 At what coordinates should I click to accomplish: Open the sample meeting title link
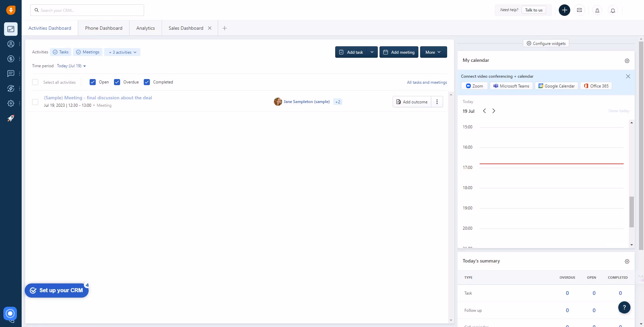coord(98,98)
